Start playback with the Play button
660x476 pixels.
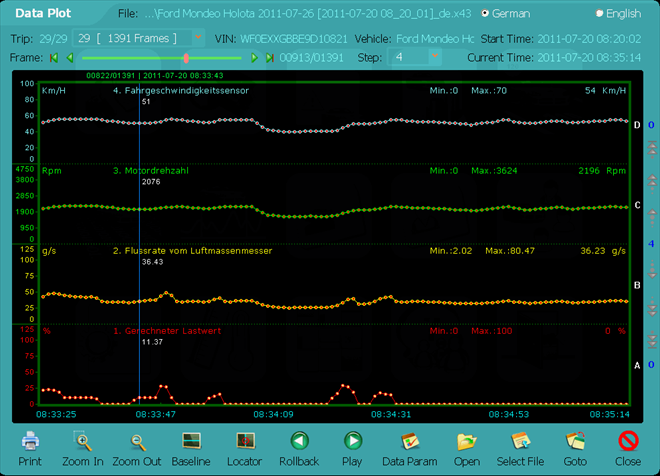(352, 441)
